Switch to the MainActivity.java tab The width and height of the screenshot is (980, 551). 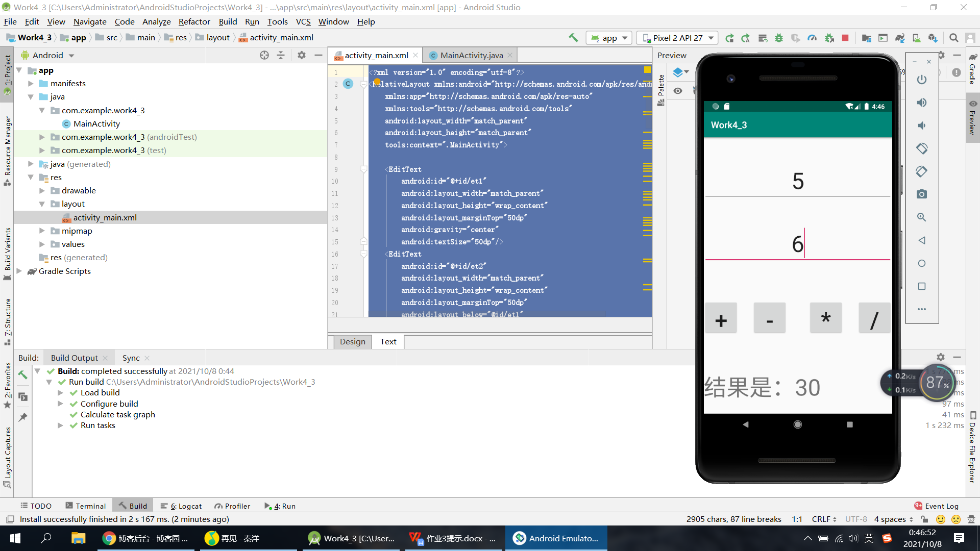point(471,55)
